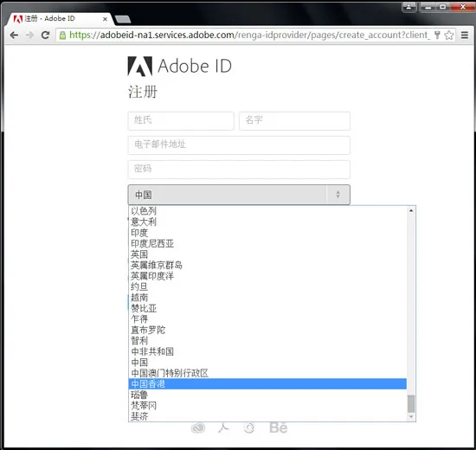Focus the 姓氏 input field
The image size is (476, 450).
[x=181, y=121]
